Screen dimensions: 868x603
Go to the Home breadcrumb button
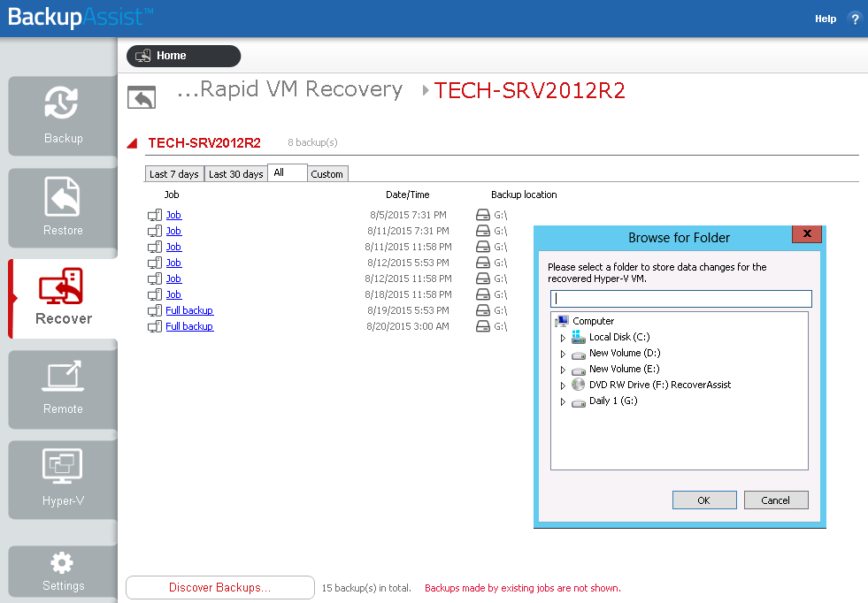coord(184,56)
